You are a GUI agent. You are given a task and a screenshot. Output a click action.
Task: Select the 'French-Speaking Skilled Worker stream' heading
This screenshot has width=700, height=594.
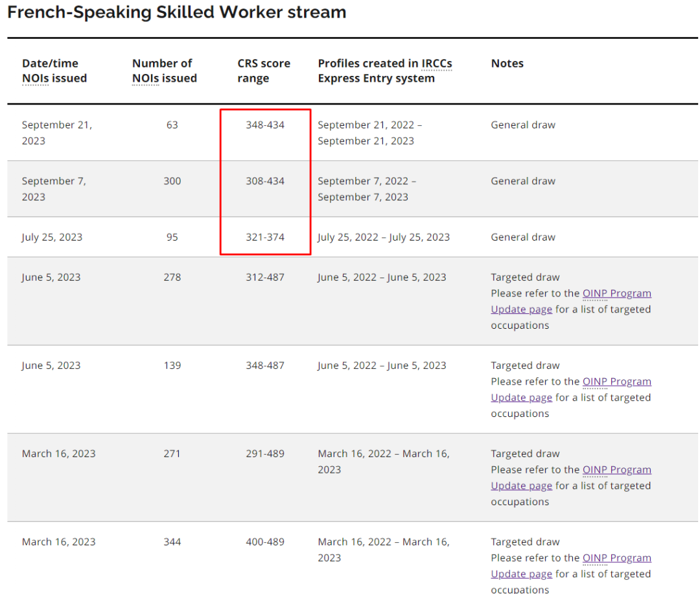177,12
